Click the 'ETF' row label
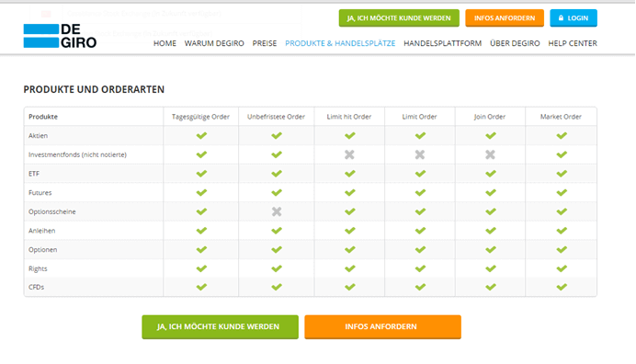This screenshot has height=364, width=636. tap(34, 174)
